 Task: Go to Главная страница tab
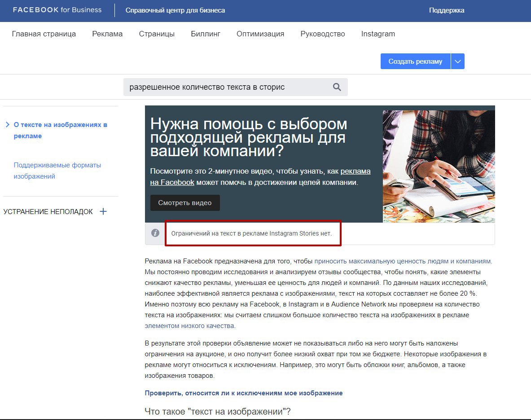(44, 34)
